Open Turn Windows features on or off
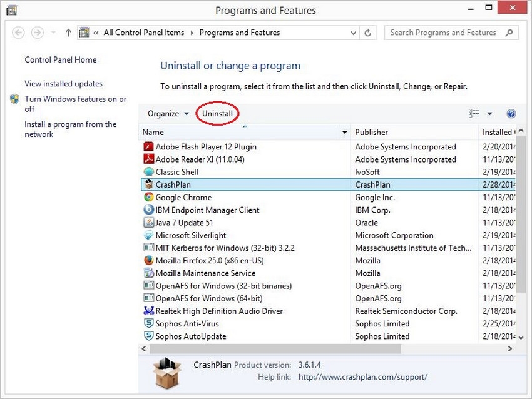 (x=75, y=104)
